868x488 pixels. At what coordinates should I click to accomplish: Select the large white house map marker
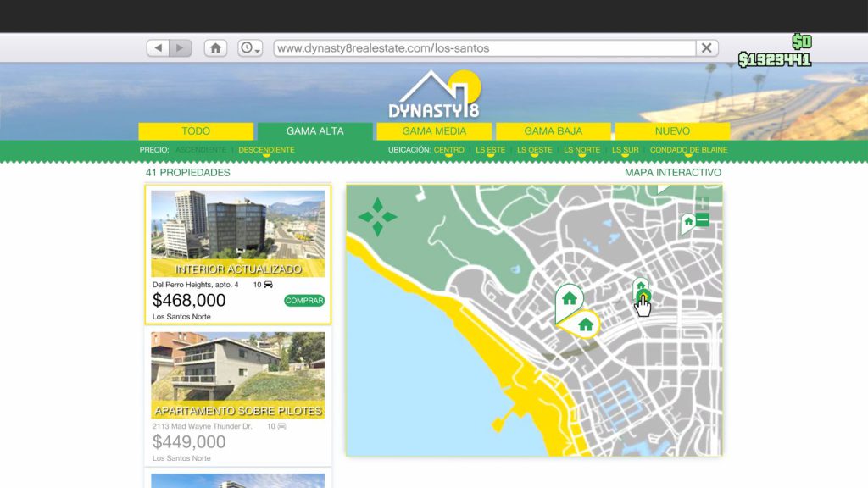point(569,299)
